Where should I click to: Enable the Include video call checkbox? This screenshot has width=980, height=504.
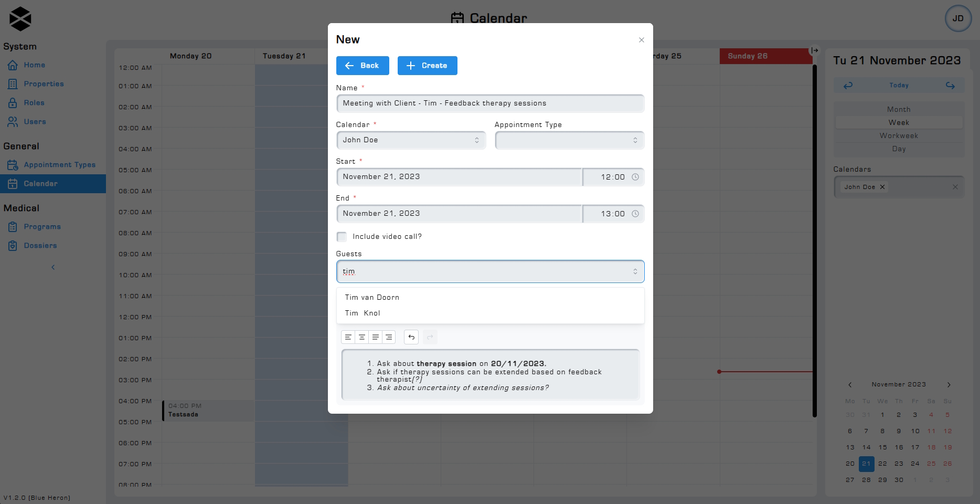coord(342,237)
